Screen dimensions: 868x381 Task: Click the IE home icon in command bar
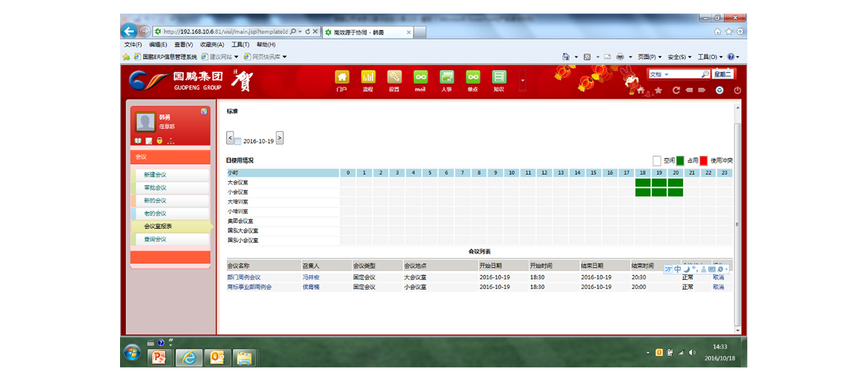pyautogui.click(x=566, y=57)
